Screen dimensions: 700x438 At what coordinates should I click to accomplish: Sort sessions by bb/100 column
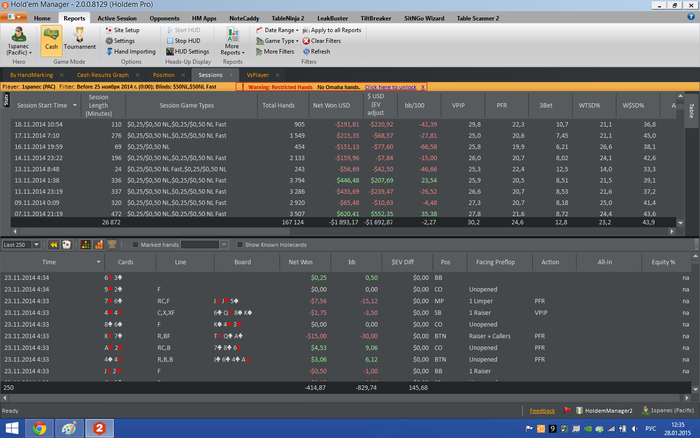pos(415,105)
